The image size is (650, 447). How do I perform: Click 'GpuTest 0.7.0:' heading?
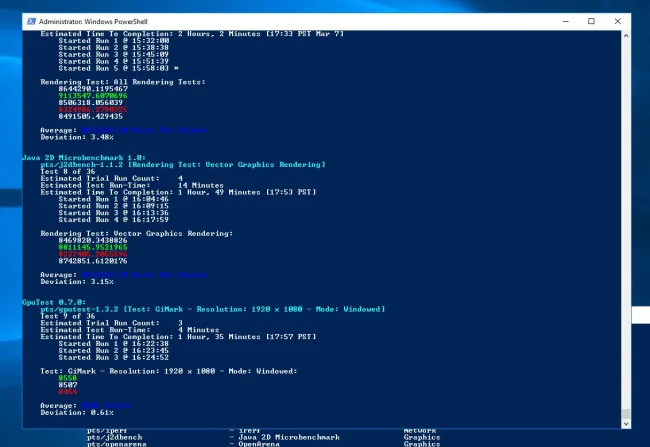(54, 302)
